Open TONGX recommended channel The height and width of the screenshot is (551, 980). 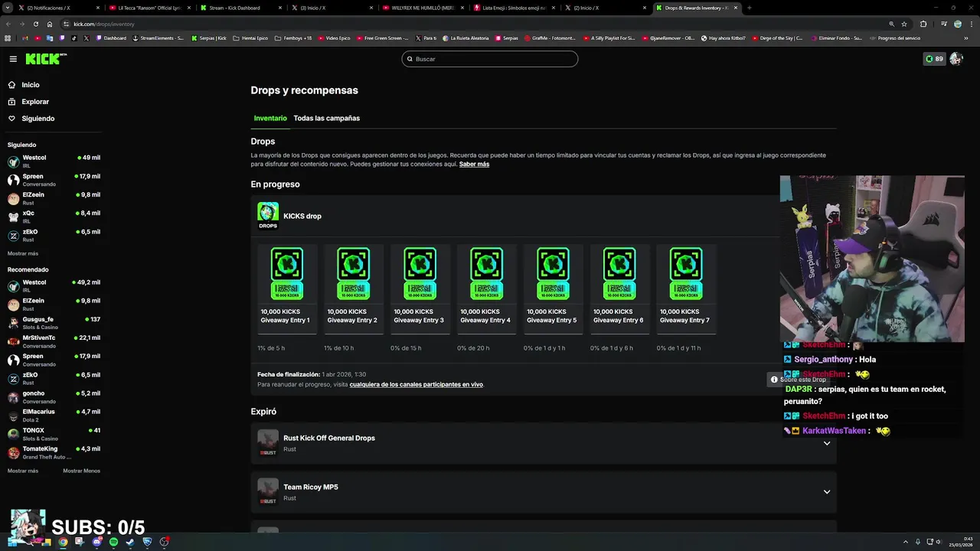[x=54, y=434]
